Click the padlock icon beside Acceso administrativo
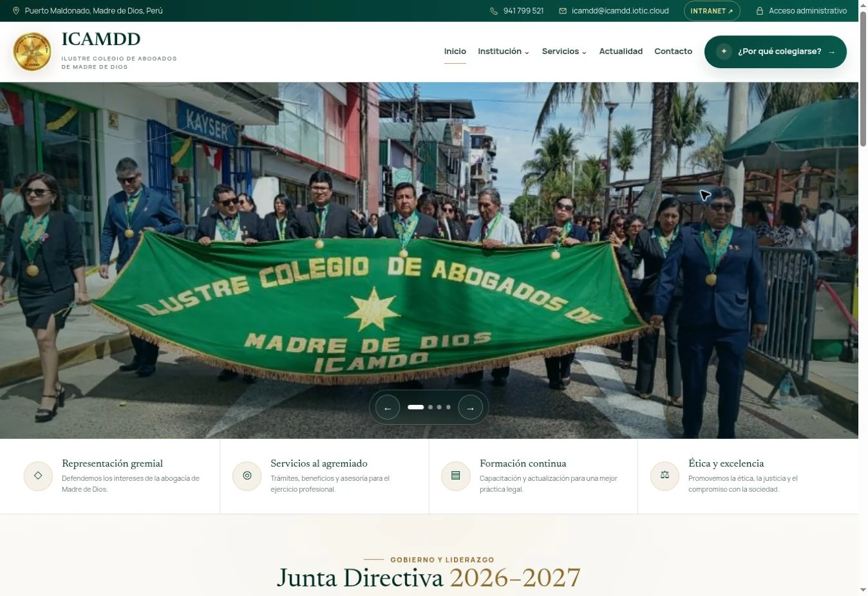The height and width of the screenshot is (596, 868). click(x=760, y=11)
